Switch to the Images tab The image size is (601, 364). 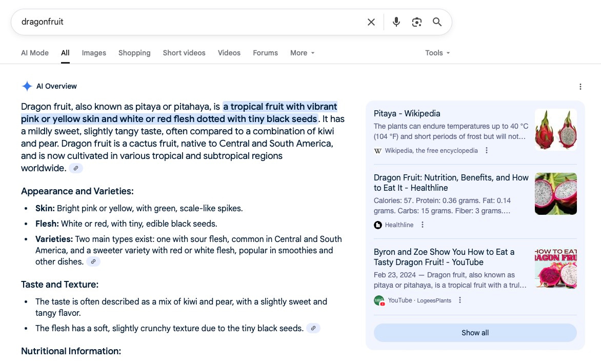point(94,53)
